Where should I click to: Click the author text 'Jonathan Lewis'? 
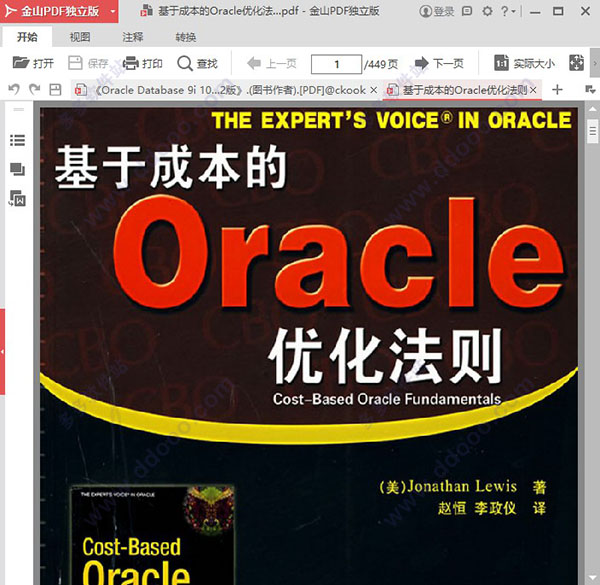(462, 486)
